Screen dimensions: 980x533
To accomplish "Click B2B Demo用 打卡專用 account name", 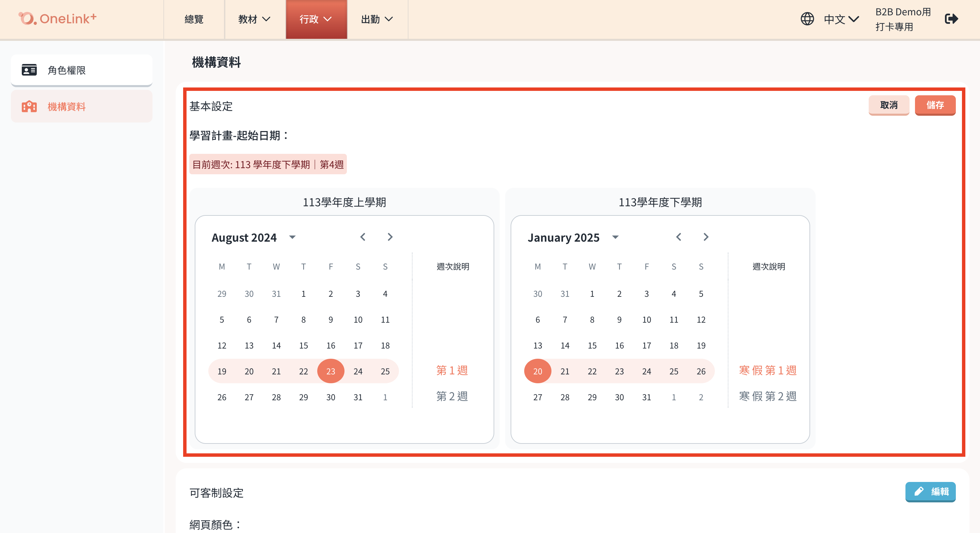I will tap(903, 19).
